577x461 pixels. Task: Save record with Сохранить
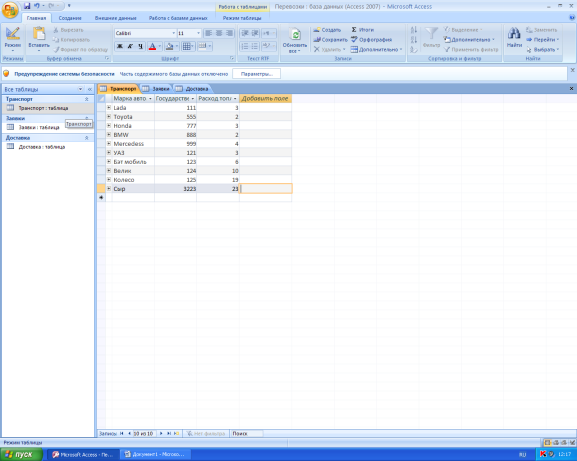pyautogui.click(x=330, y=39)
